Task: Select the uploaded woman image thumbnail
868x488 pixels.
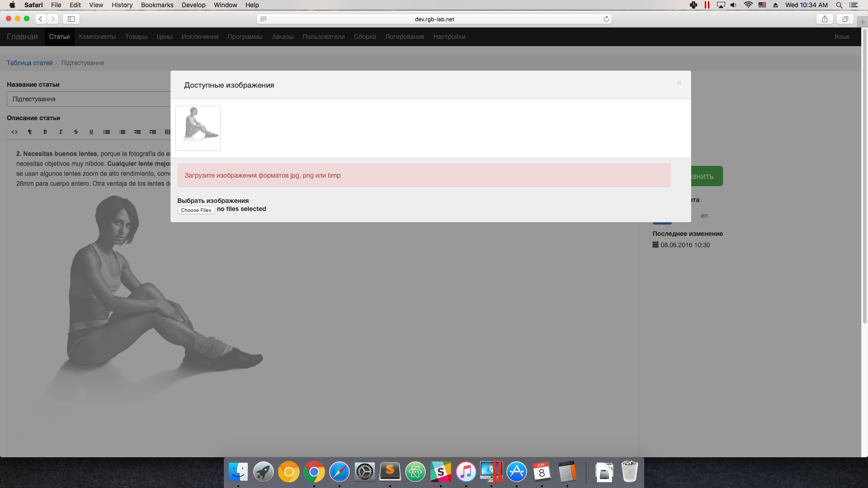Action: tap(198, 128)
